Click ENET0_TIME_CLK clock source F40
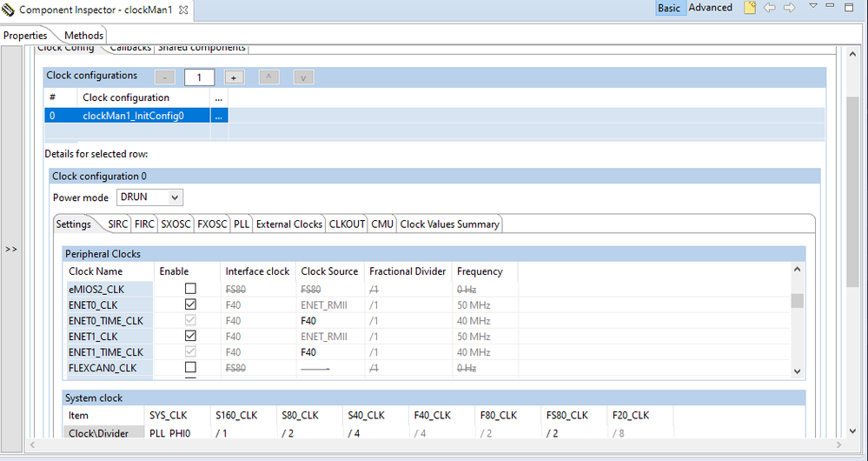The height and width of the screenshot is (461, 868). pyautogui.click(x=308, y=321)
